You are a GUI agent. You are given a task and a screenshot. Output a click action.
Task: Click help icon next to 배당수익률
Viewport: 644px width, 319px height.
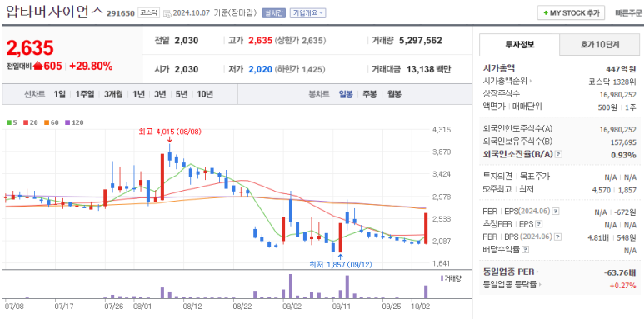526,249
